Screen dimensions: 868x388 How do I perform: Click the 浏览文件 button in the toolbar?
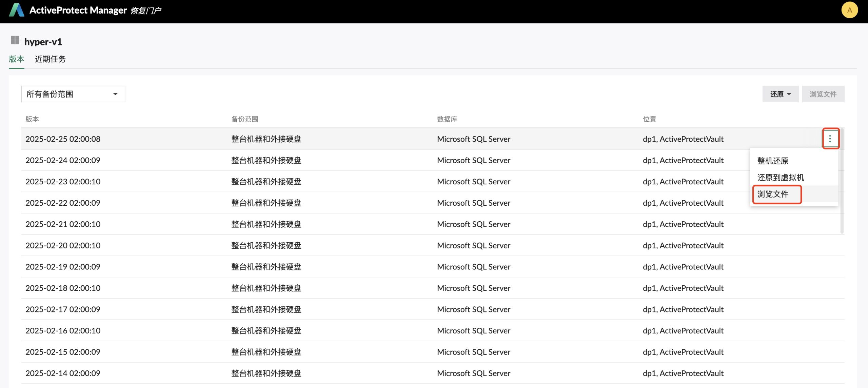click(823, 94)
